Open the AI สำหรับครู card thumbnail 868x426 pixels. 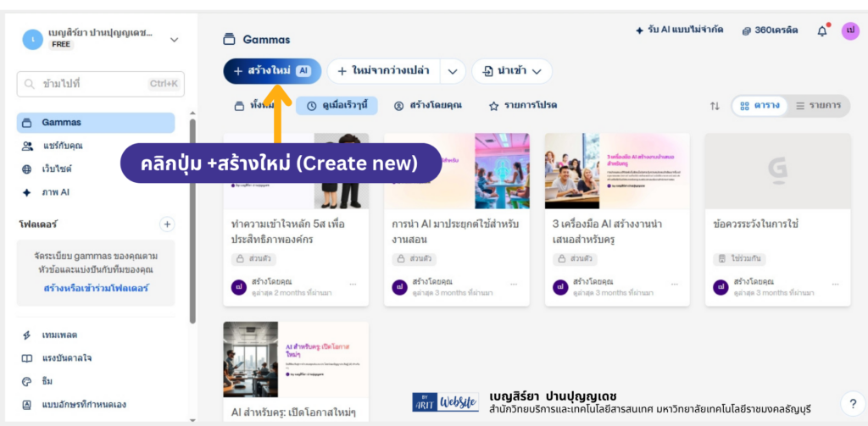pyautogui.click(x=296, y=360)
